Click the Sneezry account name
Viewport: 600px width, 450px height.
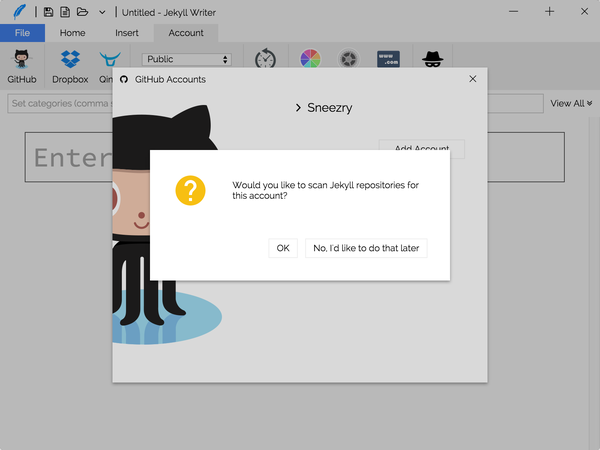(x=329, y=108)
